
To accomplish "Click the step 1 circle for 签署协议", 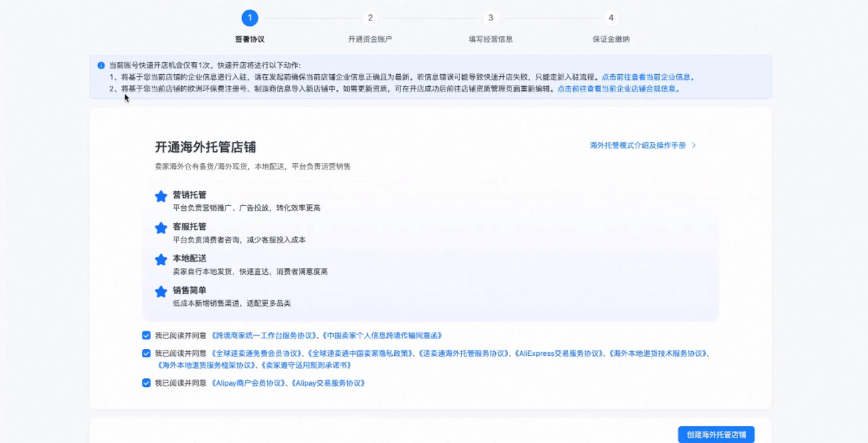I will point(249,18).
